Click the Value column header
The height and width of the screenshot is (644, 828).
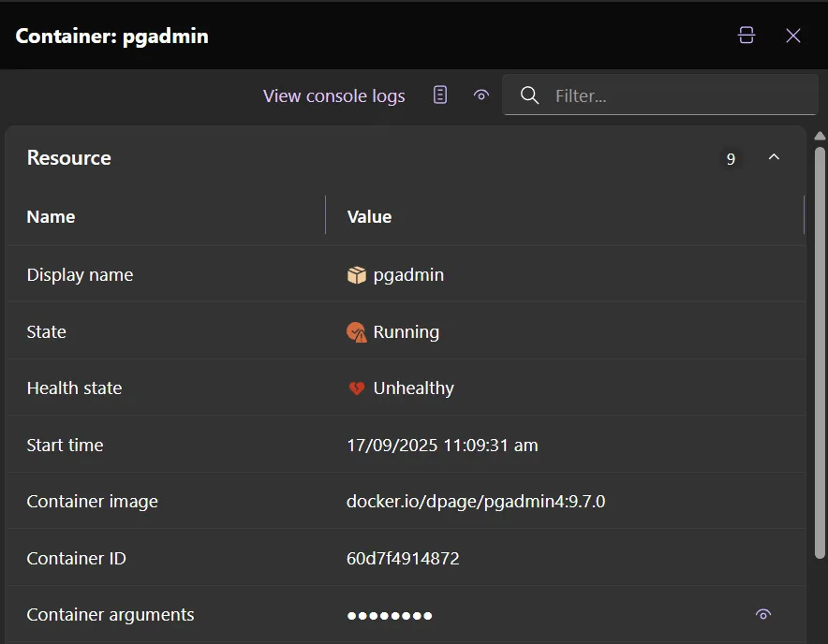pyautogui.click(x=369, y=216)
